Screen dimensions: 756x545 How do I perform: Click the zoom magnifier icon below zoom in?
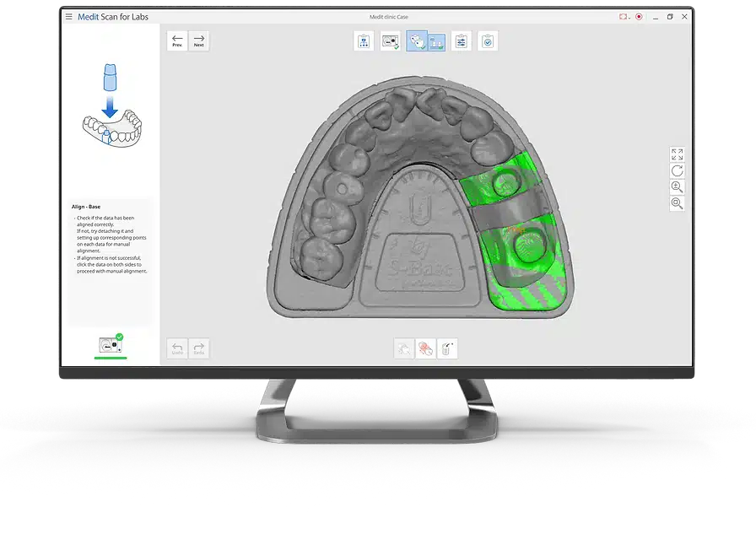[x=677, y=203]
